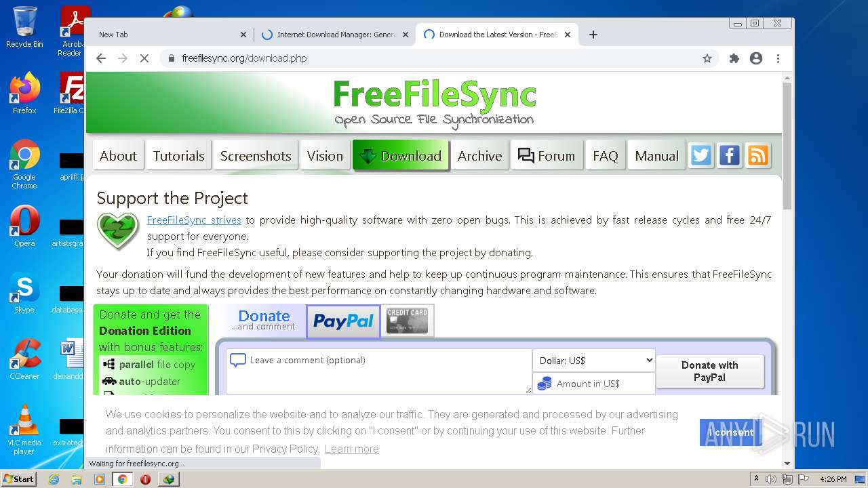Open the RSS feed icon

coord(757,155)
